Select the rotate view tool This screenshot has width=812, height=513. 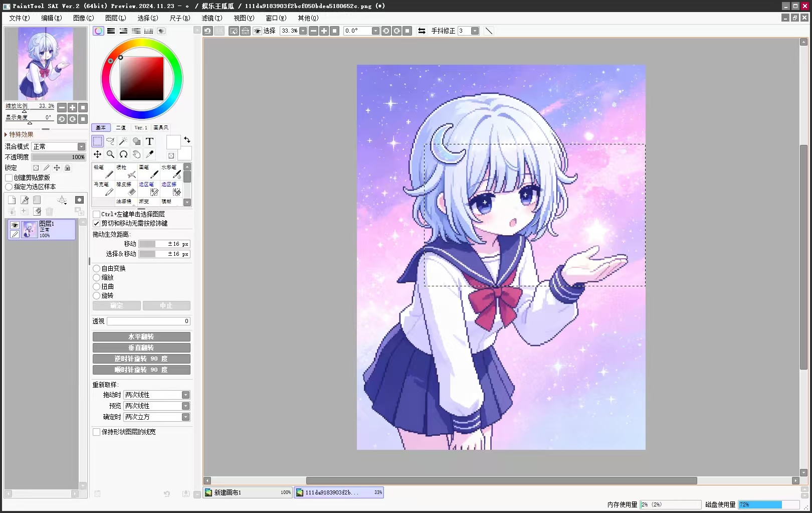point(124,154)
